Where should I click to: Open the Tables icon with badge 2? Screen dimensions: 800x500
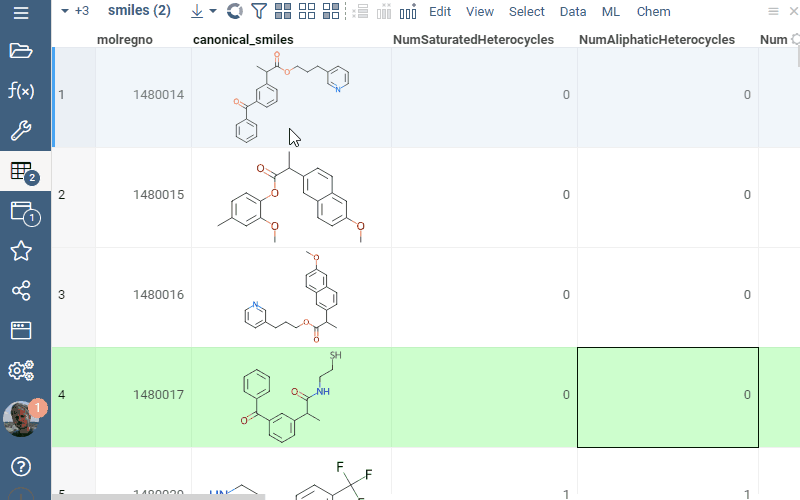(21, 171)
